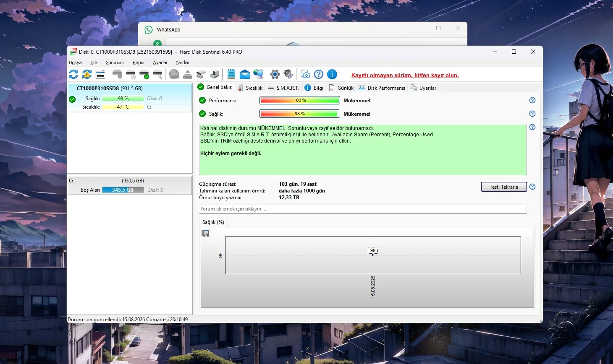Open the Yardım menu
The height and width of the screenshot is (364, 613).
click(x=182, y=62)
